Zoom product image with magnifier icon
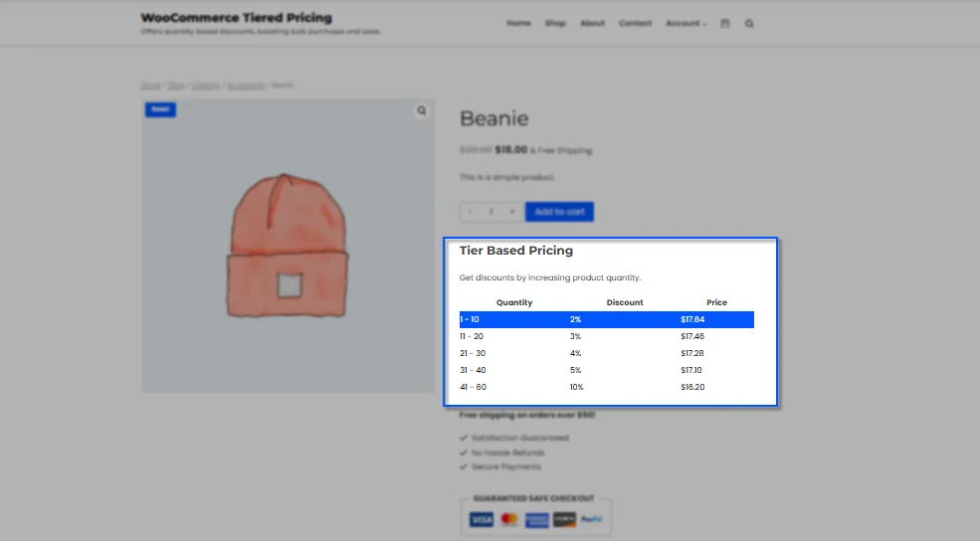The image size is (980, 541). (422, 110)
